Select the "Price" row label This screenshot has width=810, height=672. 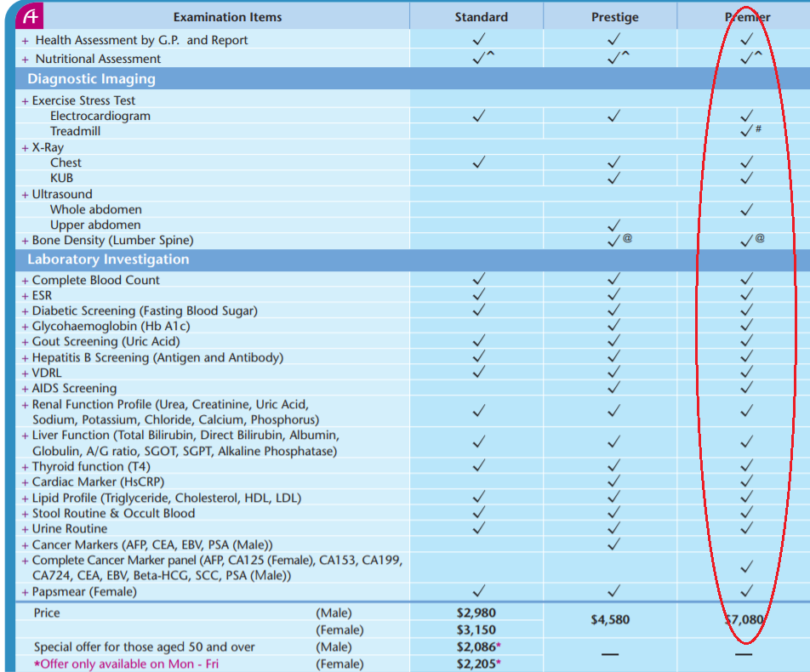point(47,613)
